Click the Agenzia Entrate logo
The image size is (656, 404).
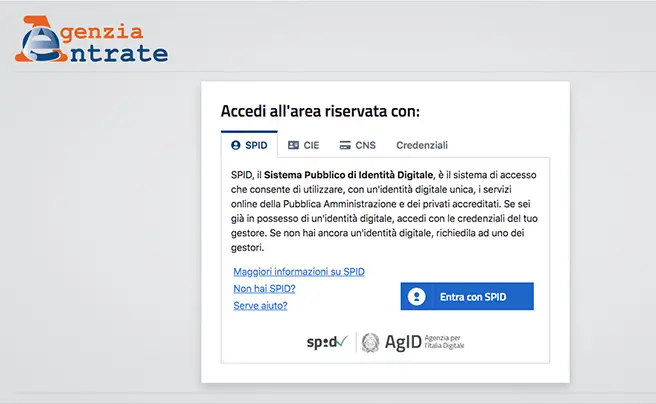pos(91,40)
